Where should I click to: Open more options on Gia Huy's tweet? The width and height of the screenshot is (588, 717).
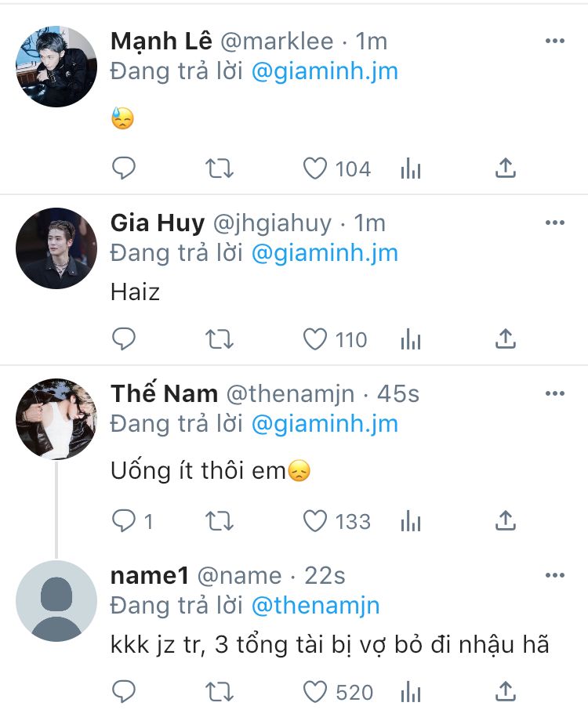[x=555, y=223]
